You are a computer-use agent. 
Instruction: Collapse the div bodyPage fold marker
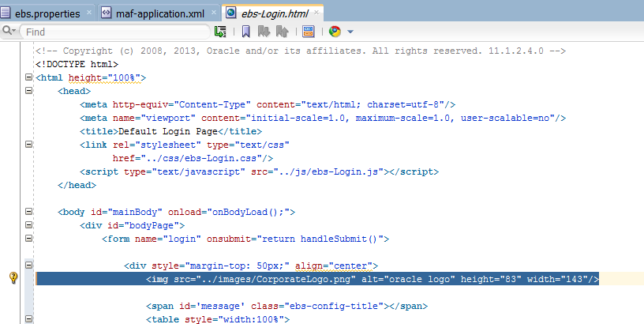pyautogui.click(x=28, y=225)
